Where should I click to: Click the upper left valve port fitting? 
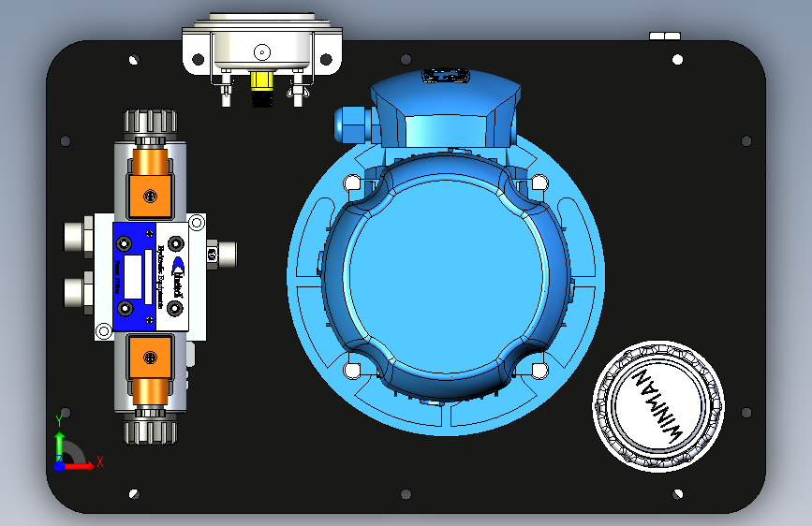[78, 237]
